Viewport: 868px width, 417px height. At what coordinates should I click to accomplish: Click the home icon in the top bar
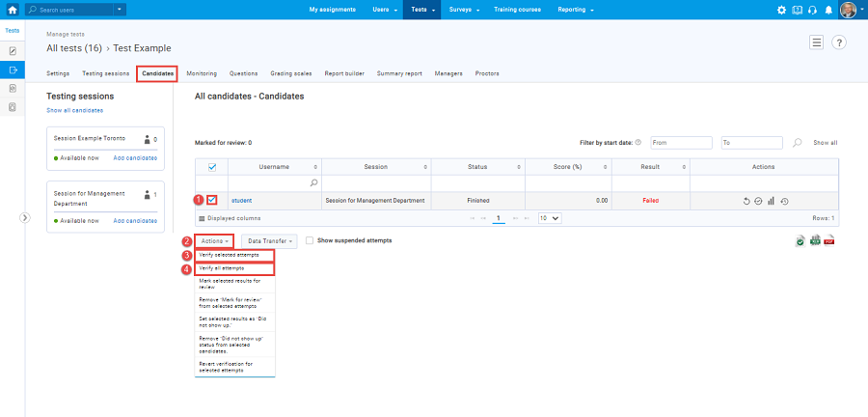pyautogui.click(x=12, y=10)
